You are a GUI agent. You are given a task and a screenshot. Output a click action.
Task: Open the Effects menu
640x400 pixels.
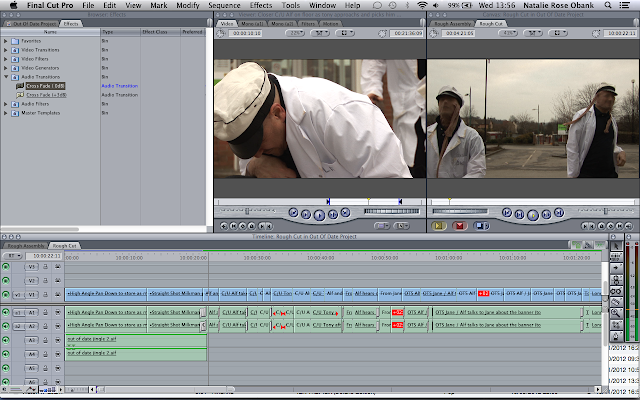tap(261, 5)
